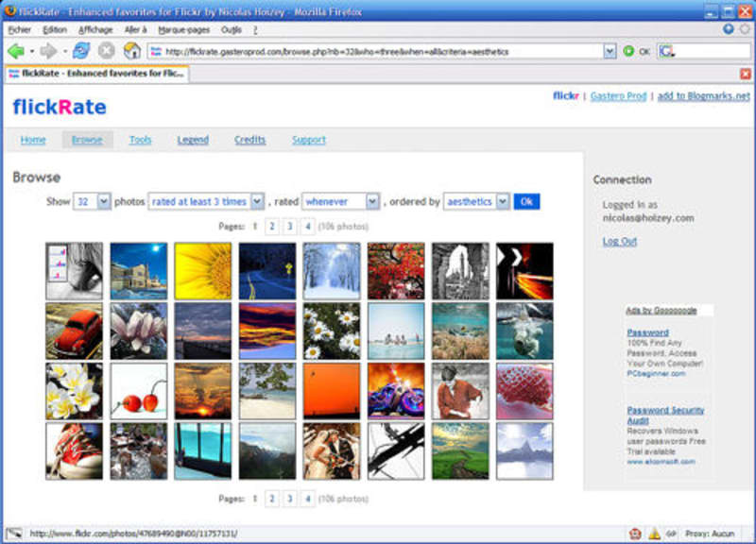Open the pink magnolia flower thumbnail

point(139,331)
